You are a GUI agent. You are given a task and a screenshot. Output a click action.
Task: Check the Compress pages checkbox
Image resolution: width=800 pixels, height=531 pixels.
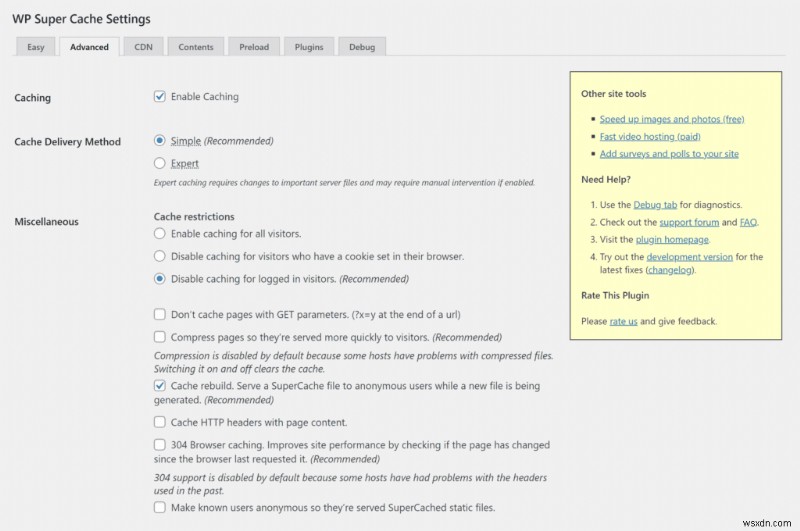click(x=160, y=337)
